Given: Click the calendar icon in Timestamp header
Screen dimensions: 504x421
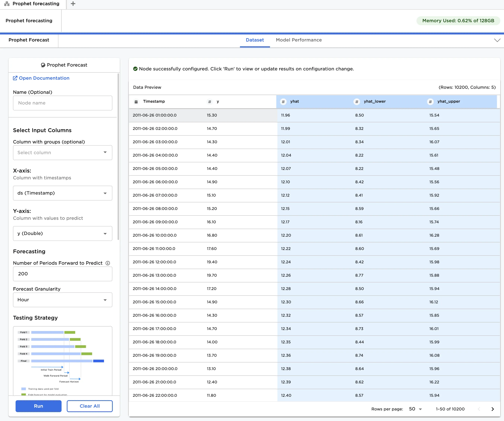Looking at the screenshot, I should [x=136, y=102].
